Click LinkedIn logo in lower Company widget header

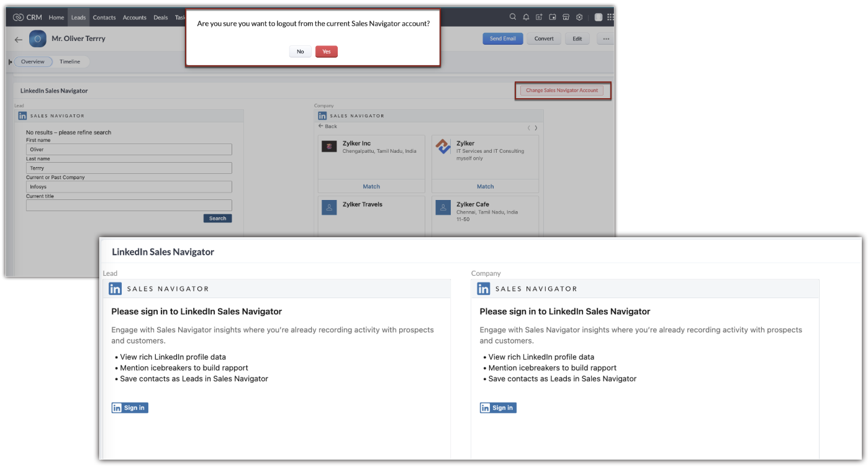[x=484, y=289]
